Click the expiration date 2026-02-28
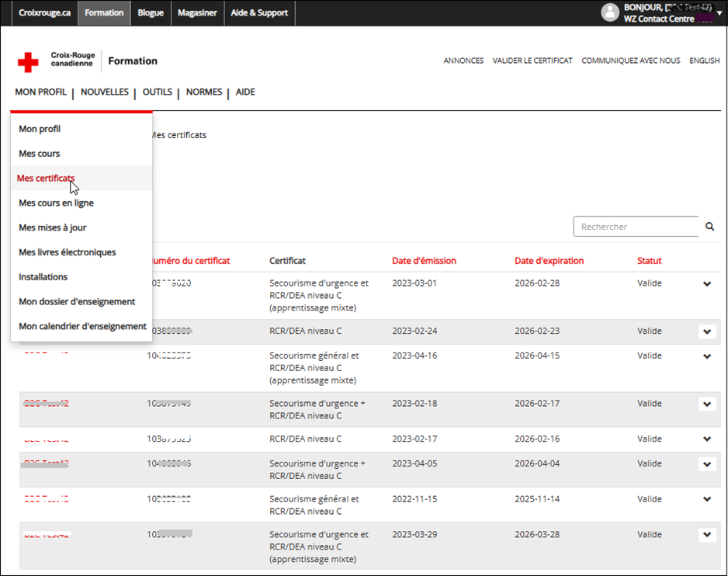The width and height of the screenshot is (728, 576). pyautogui.click(x=537, y=283)
